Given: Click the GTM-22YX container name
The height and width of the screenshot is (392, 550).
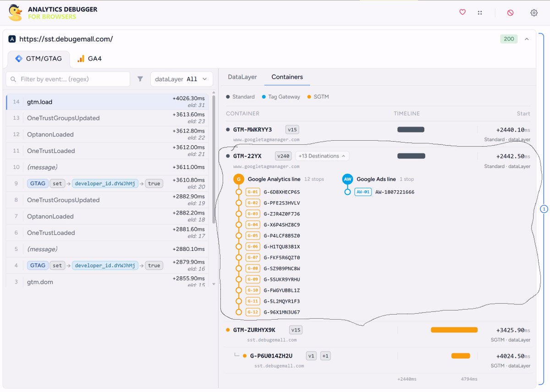Looking at the screenshot, I should (x=247, y=156).
